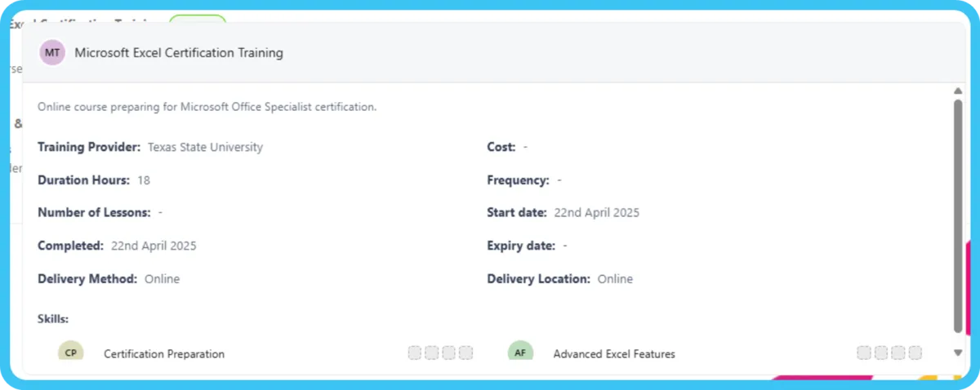Select fourth rating box for Certification Preparation
The width and height of the screenshot is (980, 390).
[x=465, y=353]
